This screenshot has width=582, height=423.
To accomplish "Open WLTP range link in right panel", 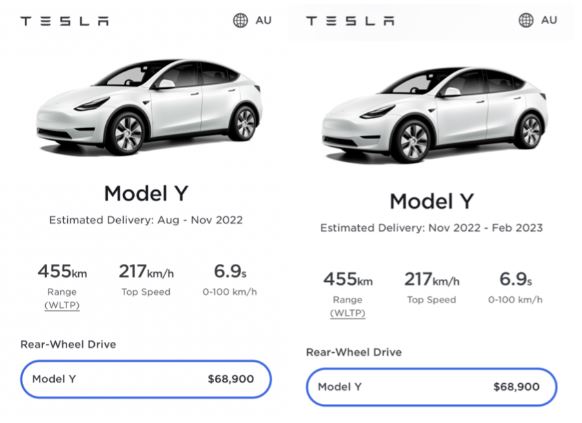I will click(x=348, y=313).
